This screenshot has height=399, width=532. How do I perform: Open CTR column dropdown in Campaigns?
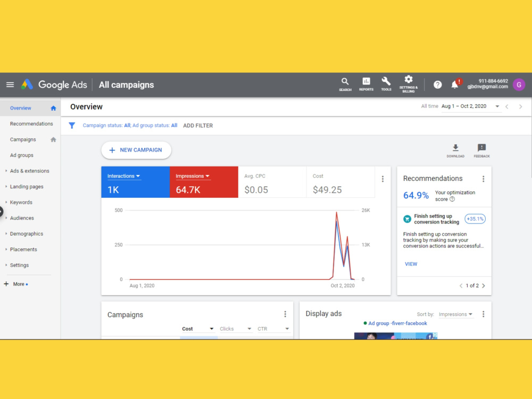click(x=273, y=329)
